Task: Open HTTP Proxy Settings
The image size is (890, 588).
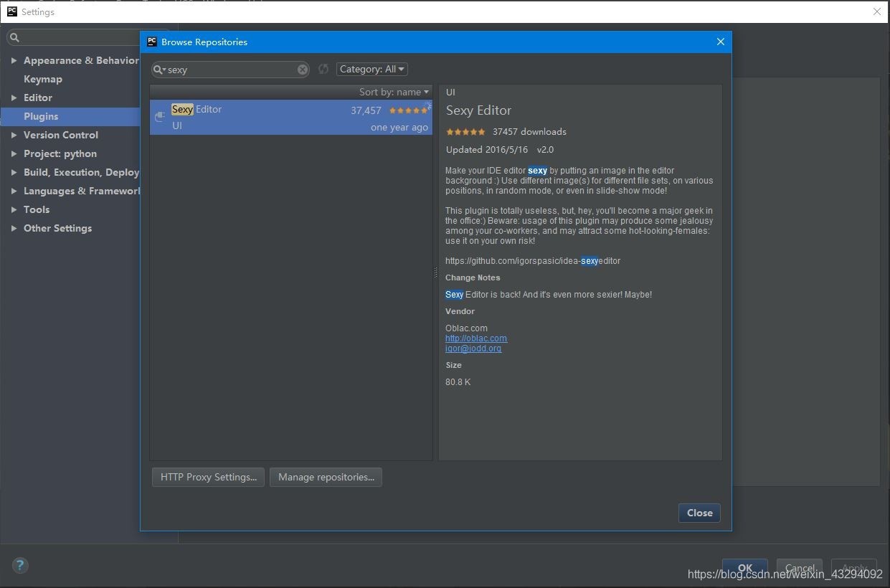Action: pyautogui.click(x=209, y=477)
